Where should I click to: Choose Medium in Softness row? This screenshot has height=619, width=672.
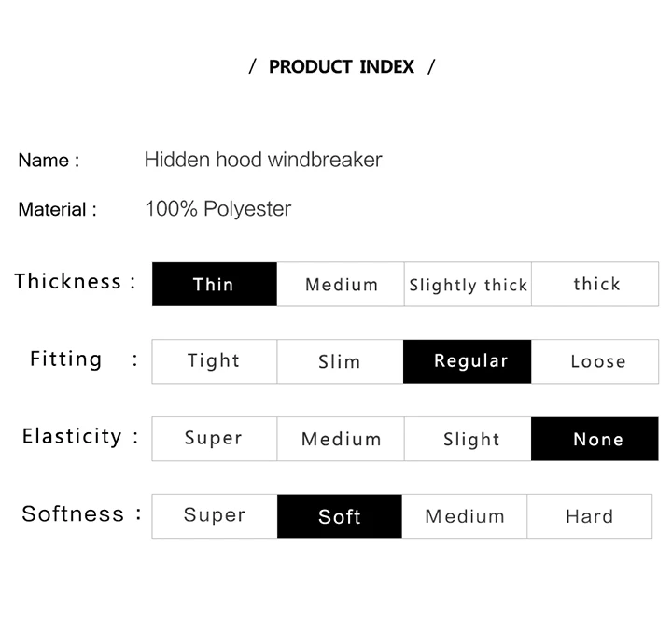[x=465, y=516]
